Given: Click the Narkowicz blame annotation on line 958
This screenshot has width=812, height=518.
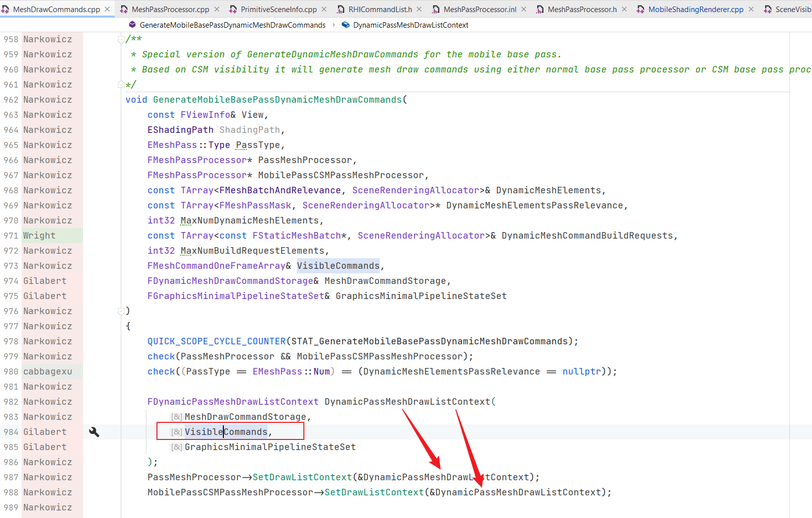Looking at the screenshot, I should 48,39.
